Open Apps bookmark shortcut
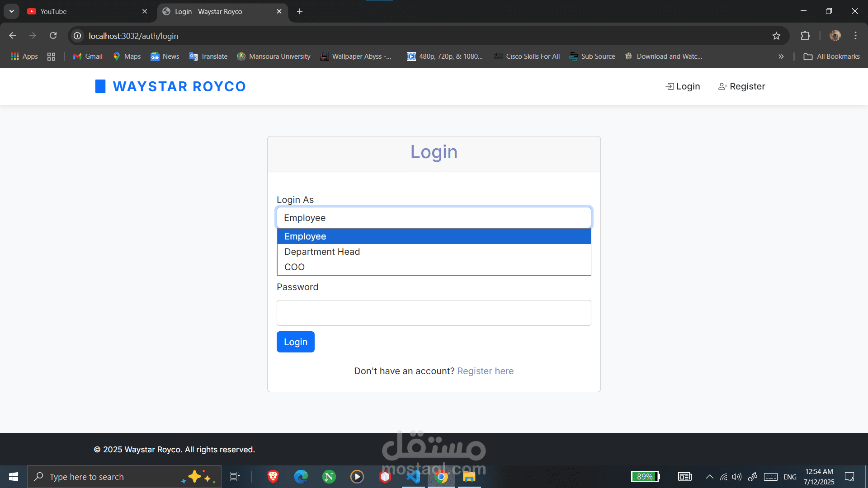The width and height of the screenshot is (868, 488). (24, 56)
